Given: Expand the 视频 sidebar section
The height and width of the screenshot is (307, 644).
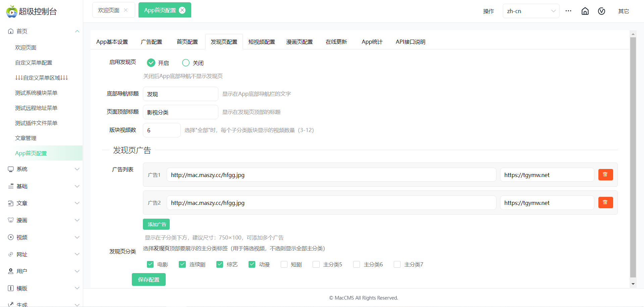Looking at the screenshot, I should click(x=44, y=237).
